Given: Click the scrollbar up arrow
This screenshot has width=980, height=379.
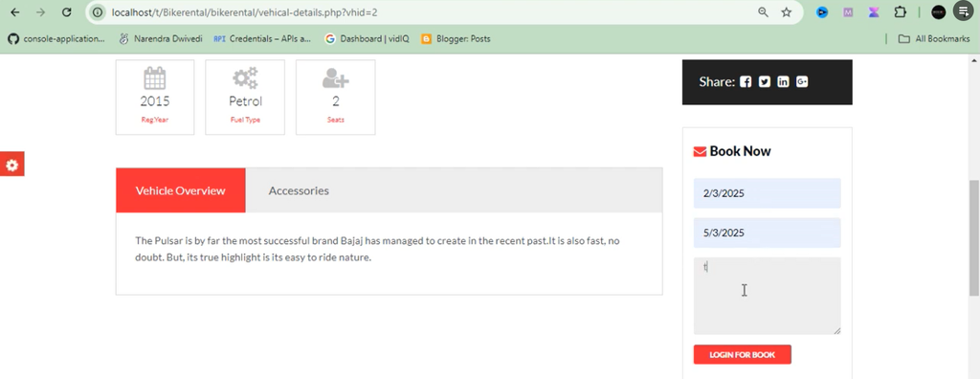Looking at the screenshot, I should point(973,60).
